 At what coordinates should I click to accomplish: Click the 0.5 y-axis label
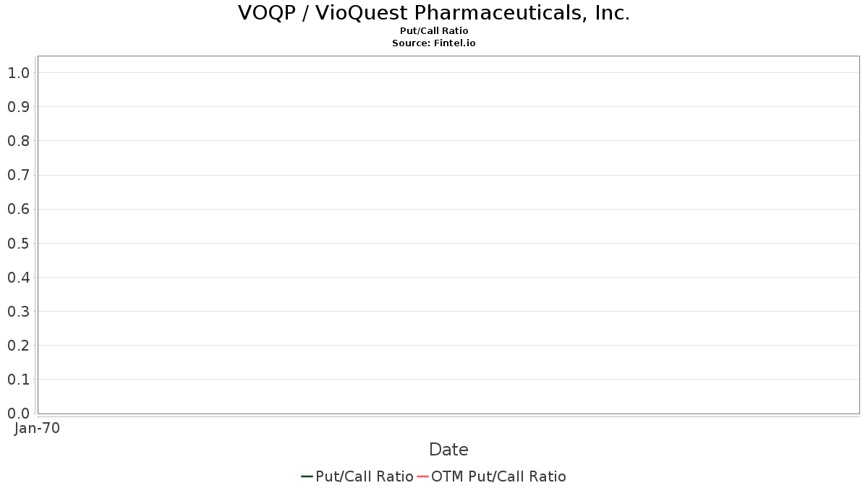pyautogui.click(x=18, y=243)
